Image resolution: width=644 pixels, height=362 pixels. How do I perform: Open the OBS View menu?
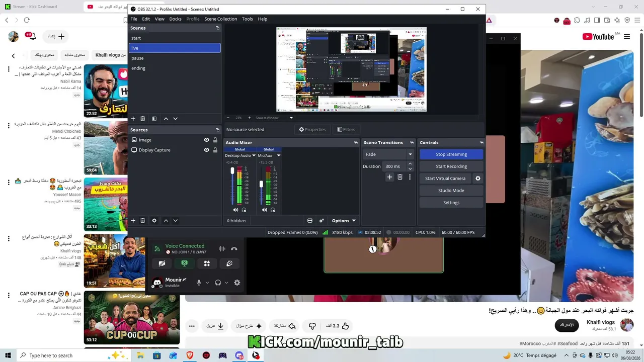pyautogui.click(x=159, y=19)
